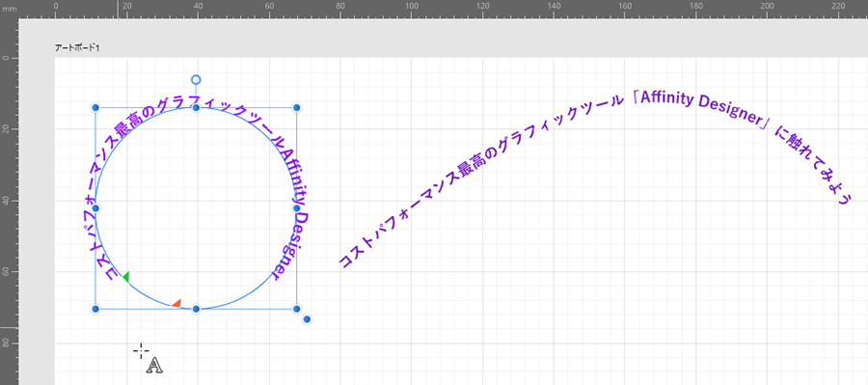Select the アートボード1 artboard label
The image size is (868, 385).
pos(77,48)
